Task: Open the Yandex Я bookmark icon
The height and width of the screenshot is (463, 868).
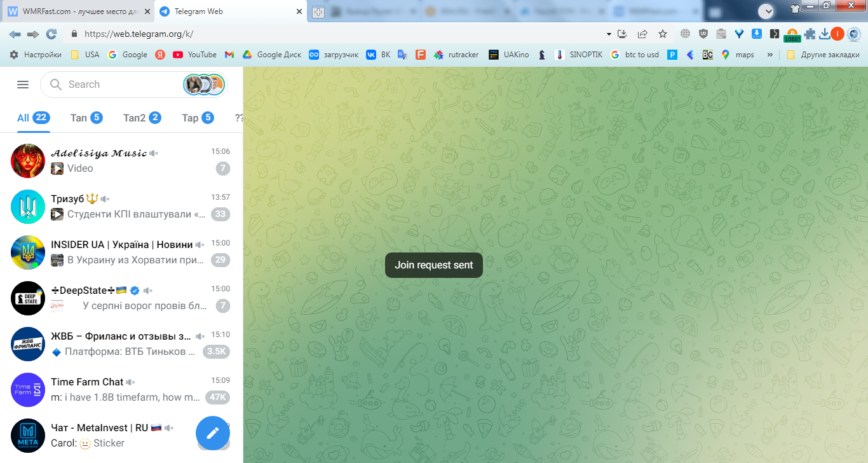Action: [x=160, y=55]
